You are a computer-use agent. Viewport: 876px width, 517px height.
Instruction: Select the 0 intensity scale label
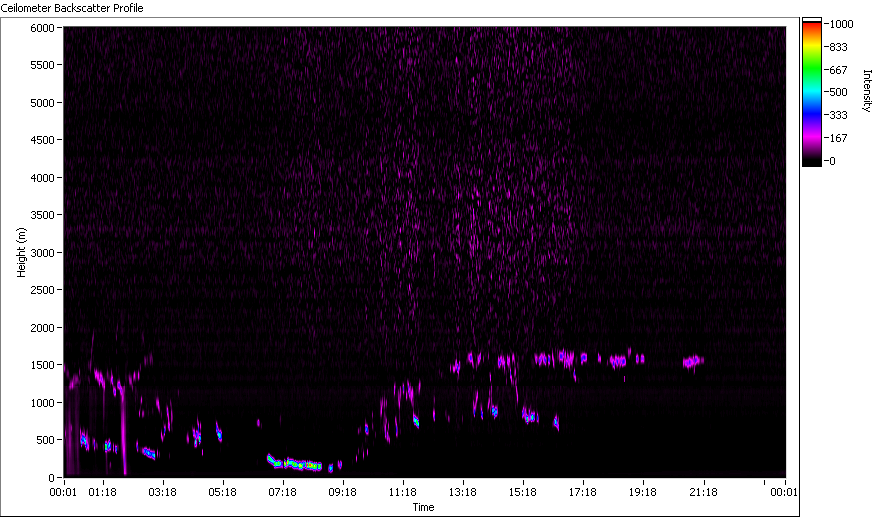coord(832,161)
